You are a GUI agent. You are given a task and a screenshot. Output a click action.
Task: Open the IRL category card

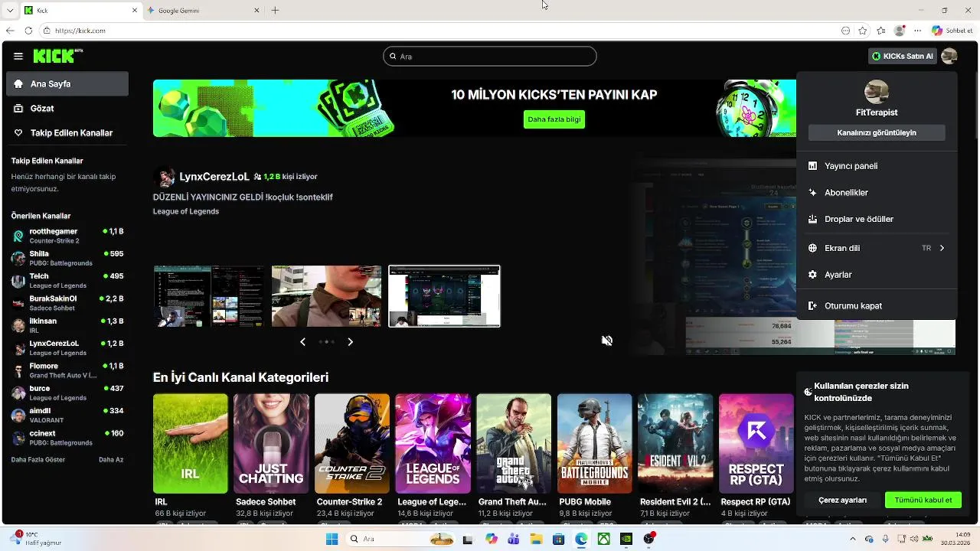pyautogui.click(x=191, y=444)
